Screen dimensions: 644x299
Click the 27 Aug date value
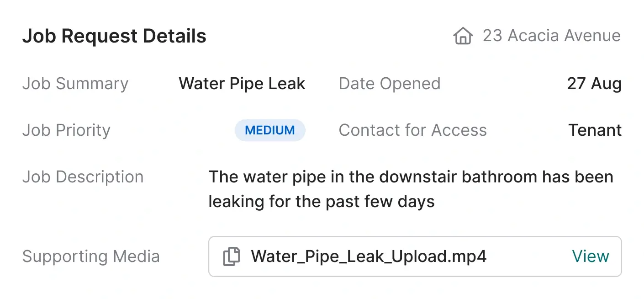point(594,84)
